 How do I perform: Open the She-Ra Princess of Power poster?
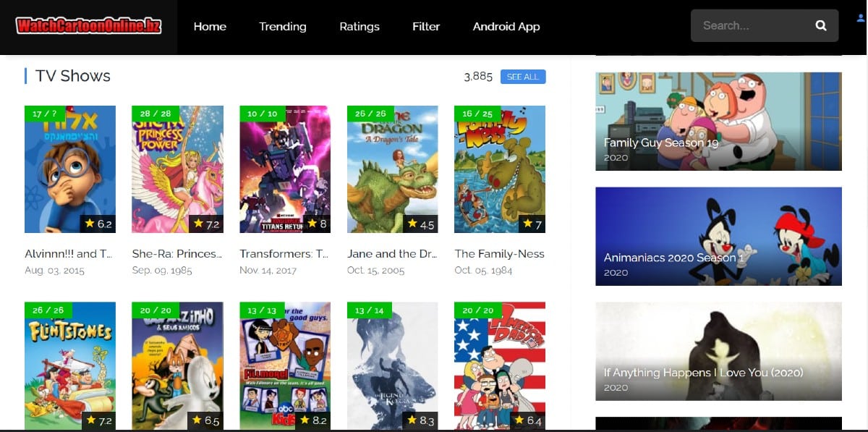tap(177, 169)
